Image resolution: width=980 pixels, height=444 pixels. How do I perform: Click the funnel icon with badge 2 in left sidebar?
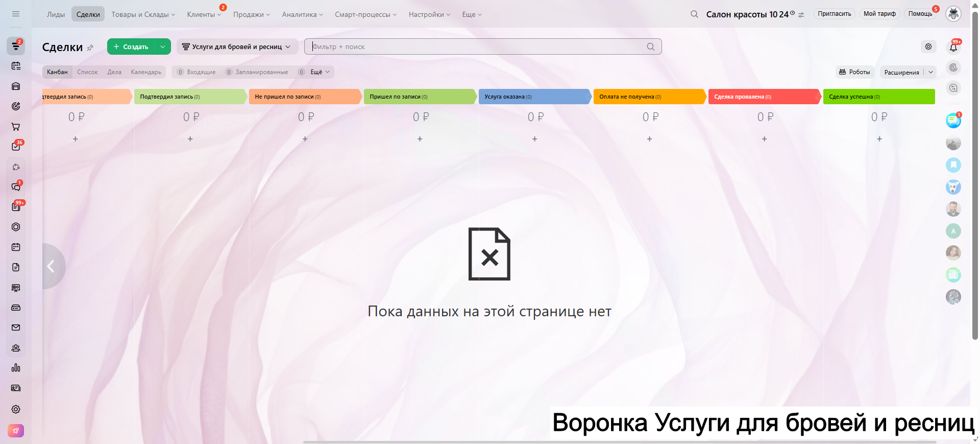16,46
